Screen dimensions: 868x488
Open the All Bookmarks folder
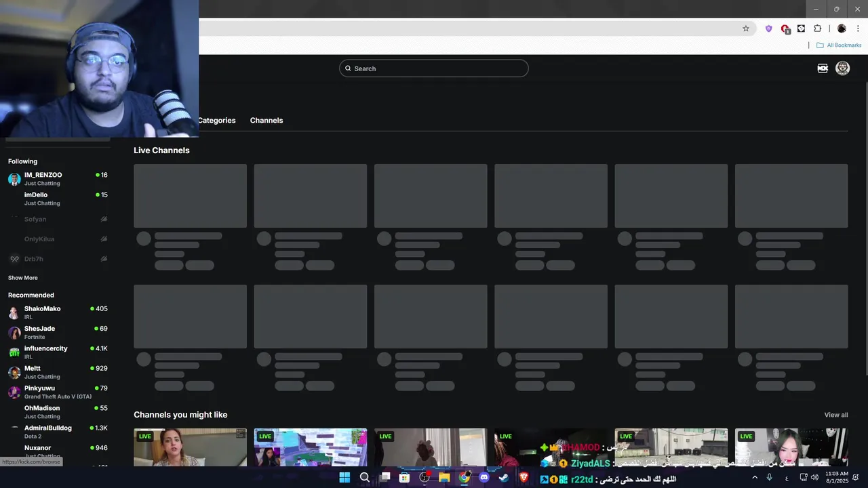click(839, 45)
